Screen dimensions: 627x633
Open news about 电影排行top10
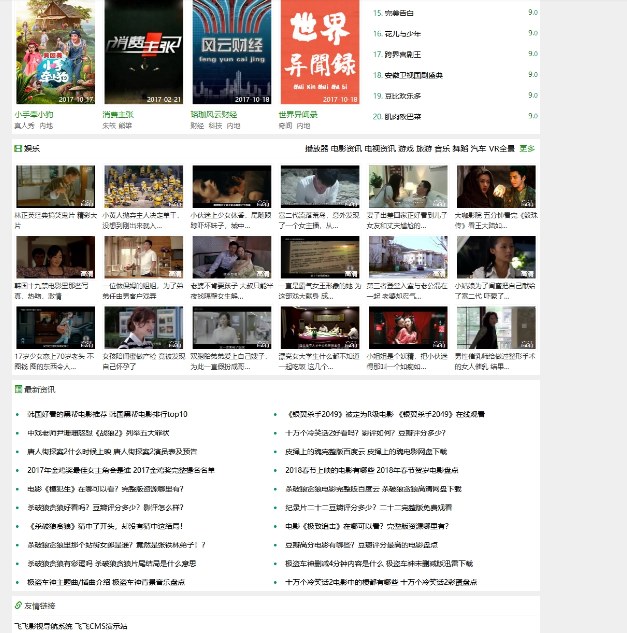[x=107, y=414]
